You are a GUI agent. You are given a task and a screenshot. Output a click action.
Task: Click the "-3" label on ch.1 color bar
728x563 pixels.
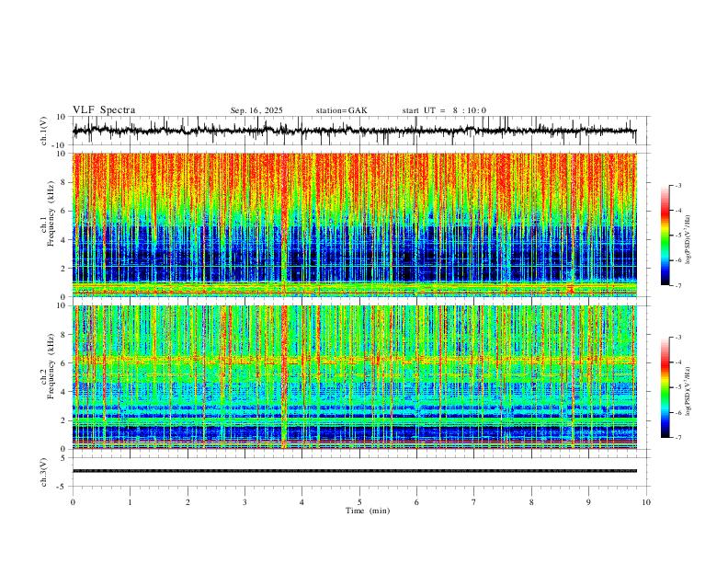pos(678,185)
